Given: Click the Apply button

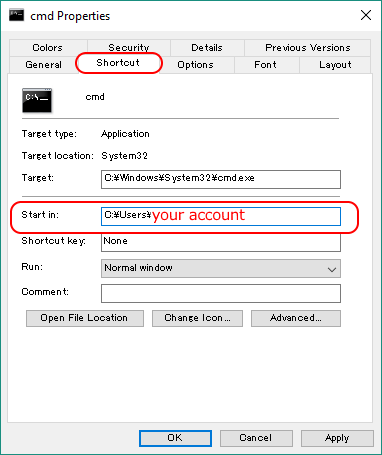Looking at the screenshot, I should pyautogui.click(x=337, y=438).
